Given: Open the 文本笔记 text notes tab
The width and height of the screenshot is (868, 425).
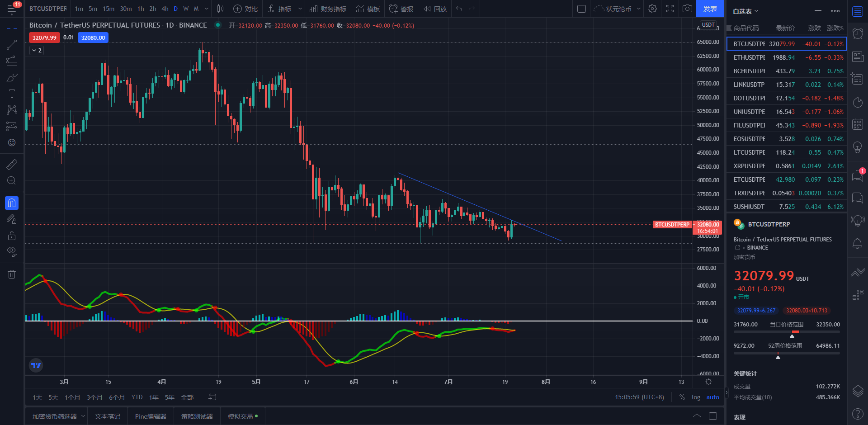Looking at the screenshot, I should pyautogui.click(x=108, y=416).
